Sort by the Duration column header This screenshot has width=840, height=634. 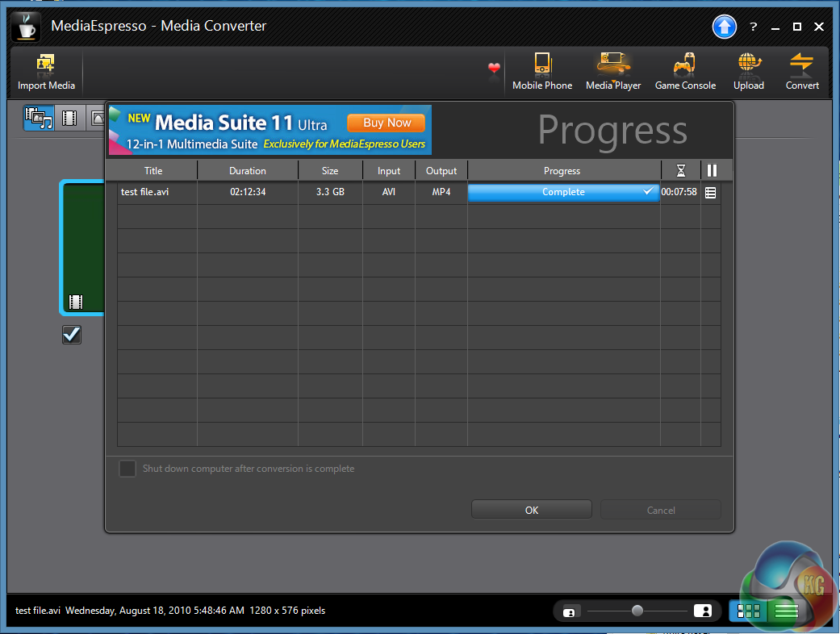coord(248,171)
